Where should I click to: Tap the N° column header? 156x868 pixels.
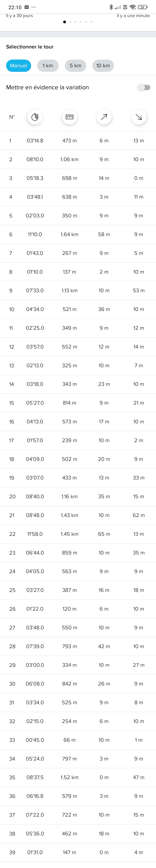[x=12, y=117]
